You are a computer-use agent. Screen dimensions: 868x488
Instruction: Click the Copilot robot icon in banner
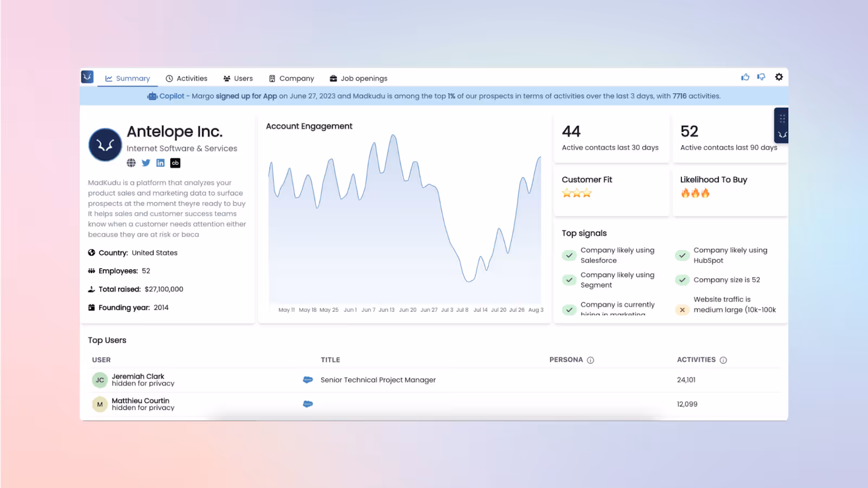coord(152,96)
